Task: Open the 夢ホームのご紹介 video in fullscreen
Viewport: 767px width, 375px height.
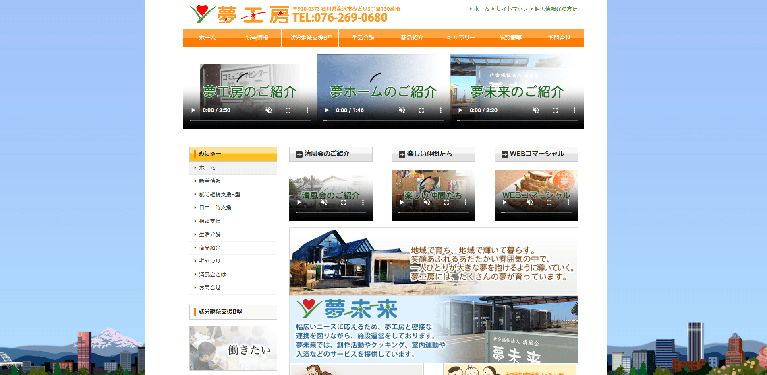Action: tap(421, 110)
